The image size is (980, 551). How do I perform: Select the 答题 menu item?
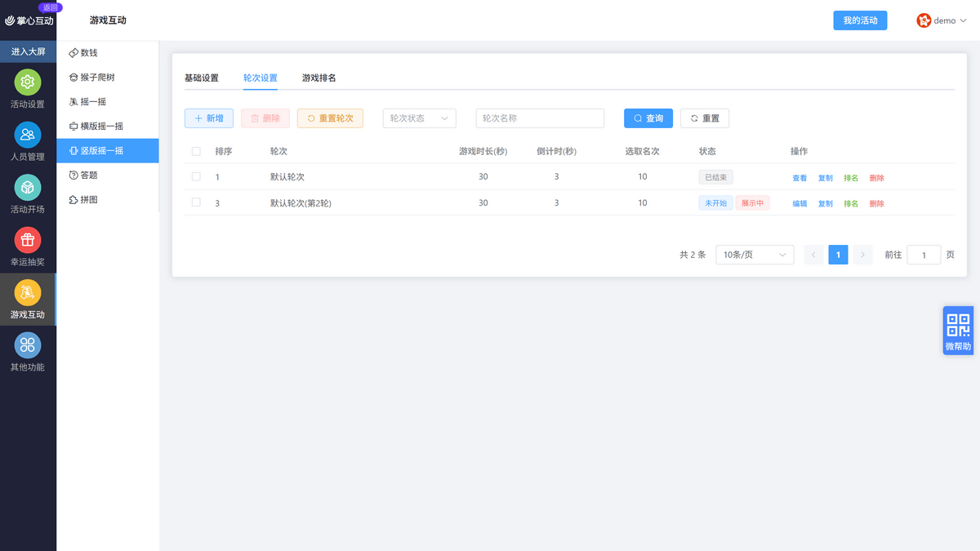tap(108, 175)
